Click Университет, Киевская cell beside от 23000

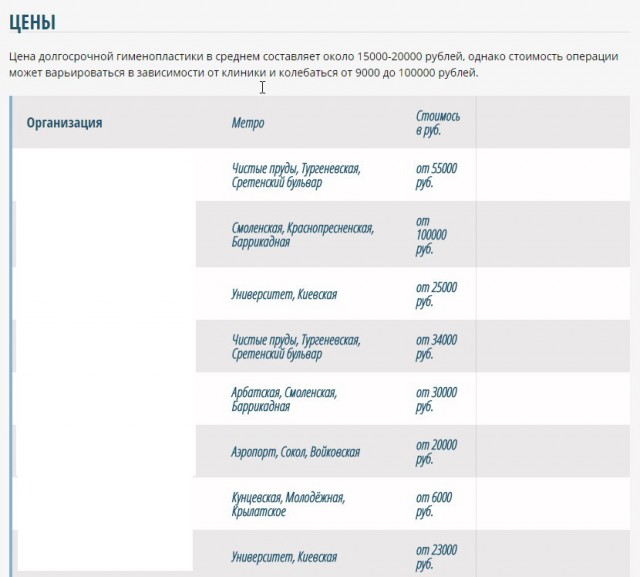coord(284,557)
